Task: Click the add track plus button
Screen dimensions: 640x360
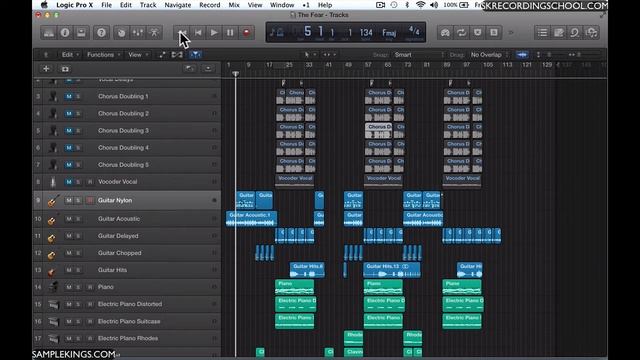Action: click(x=46, y=69)
